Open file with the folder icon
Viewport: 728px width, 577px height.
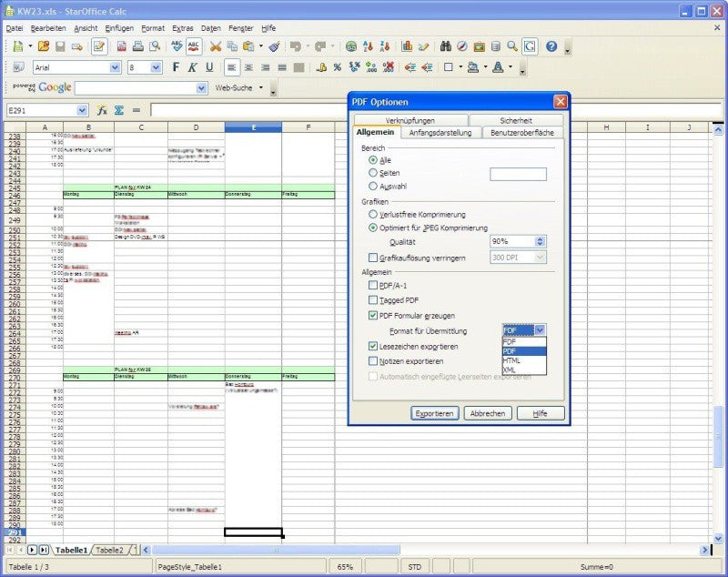[44, 46]
